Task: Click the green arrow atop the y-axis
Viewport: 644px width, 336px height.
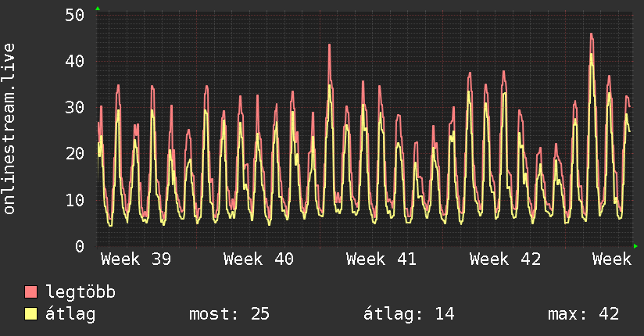Action: coord(98,9)
